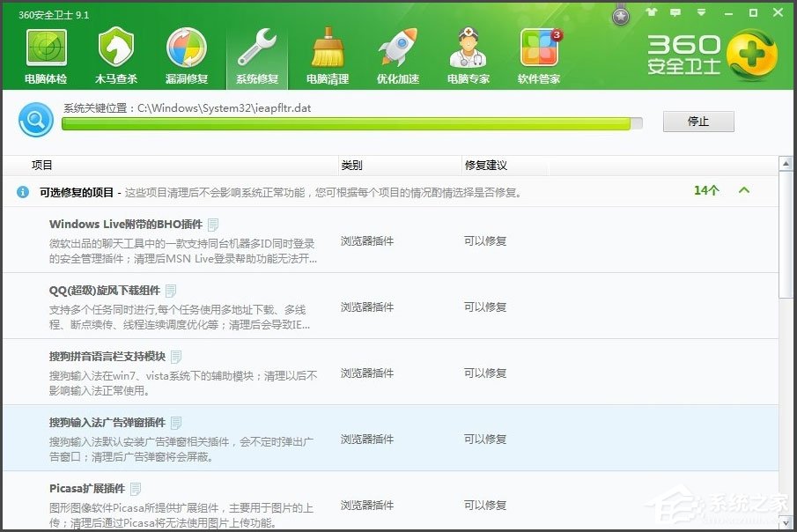
Task: Open the 漏洞修复 vulnerability repair tool
Action: [x=186, y=53]
